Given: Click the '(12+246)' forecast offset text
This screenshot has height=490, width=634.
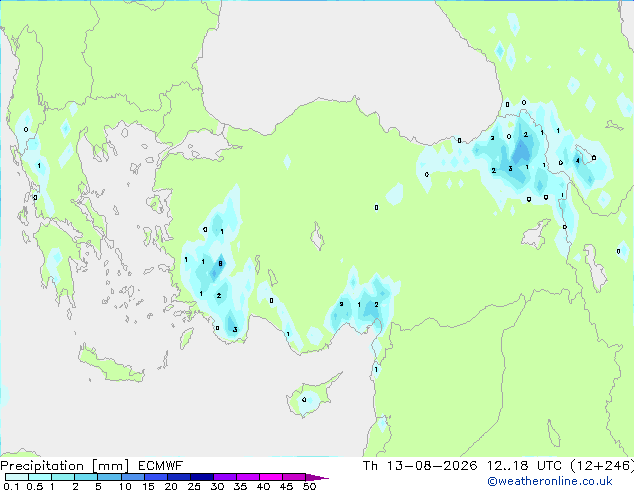Looking at the screenshot, I should [602, 465].
